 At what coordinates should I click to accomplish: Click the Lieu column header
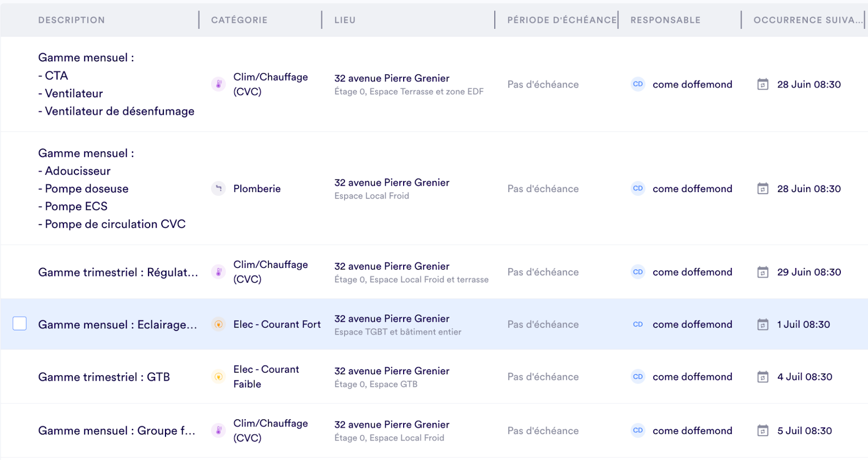pos(345,20)
